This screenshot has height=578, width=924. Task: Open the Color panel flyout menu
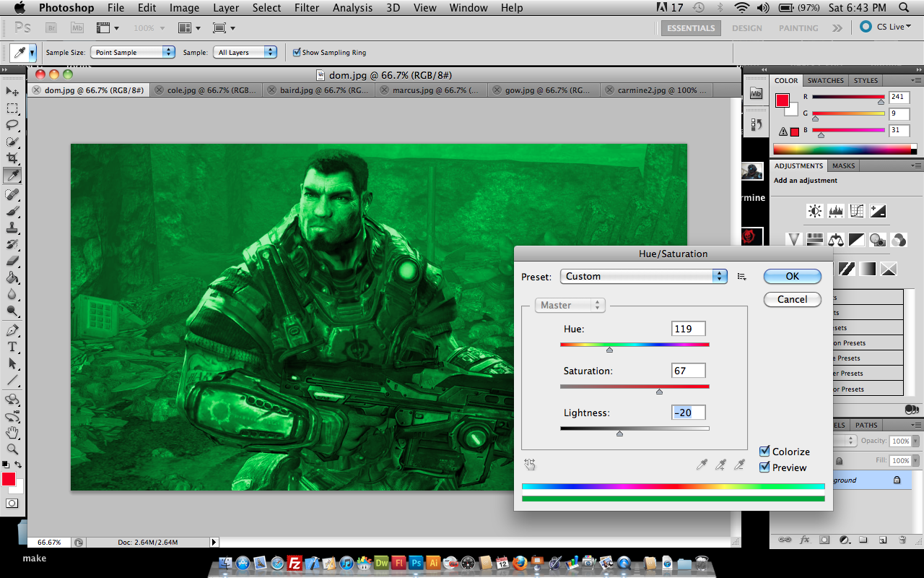coord(916,80)
